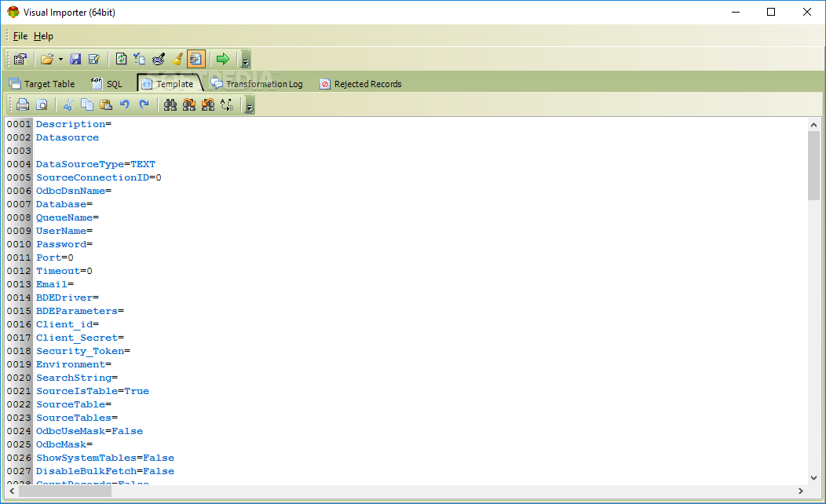Click the check-mark copy documents icon
Image resolution: width=826 pixels, height=504 pixels.
(x=140, y=59)
